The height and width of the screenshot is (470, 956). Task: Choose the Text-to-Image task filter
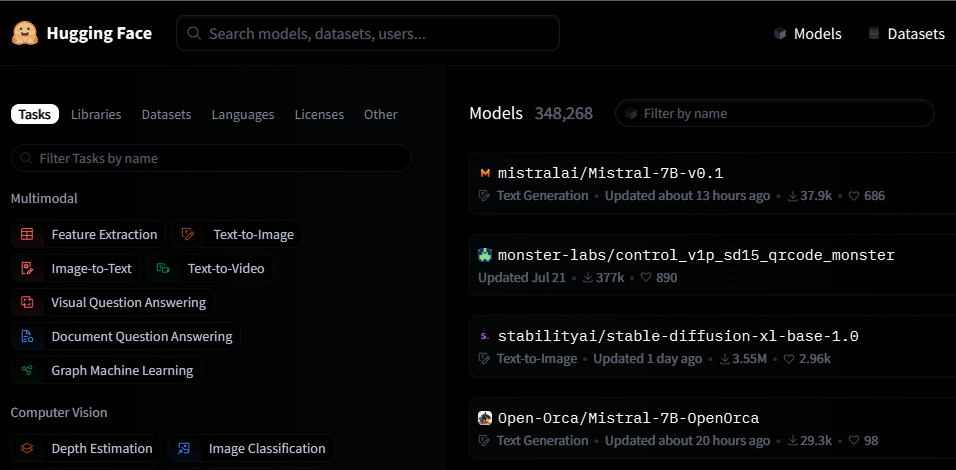pyautogui.click(x=238, y=235)
